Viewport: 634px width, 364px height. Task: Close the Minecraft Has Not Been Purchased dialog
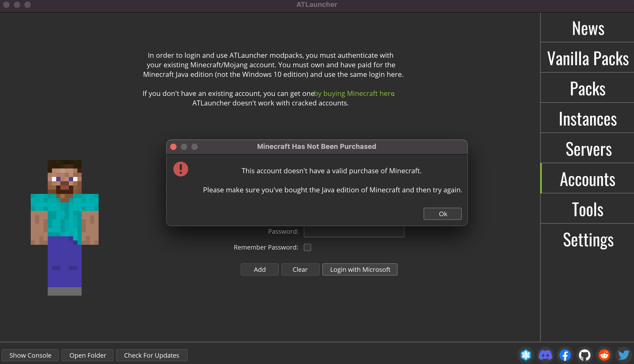(173, 147)
